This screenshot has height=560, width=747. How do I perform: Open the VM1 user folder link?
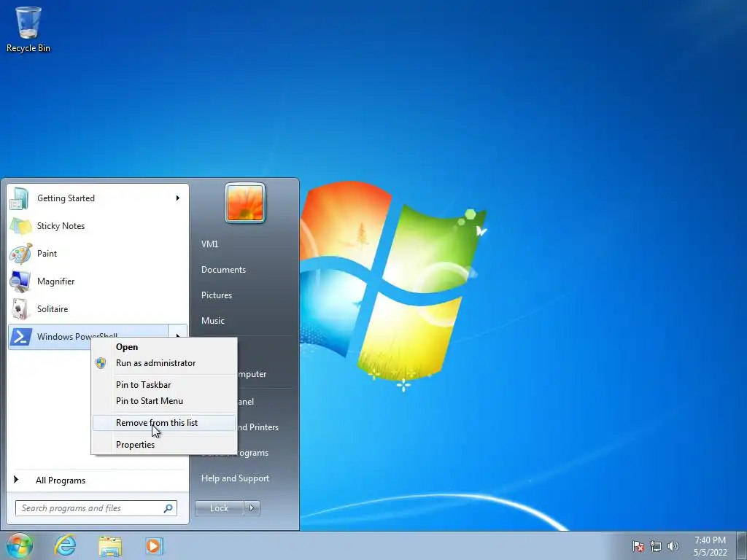pyautogui.click(x=209, y=244)
